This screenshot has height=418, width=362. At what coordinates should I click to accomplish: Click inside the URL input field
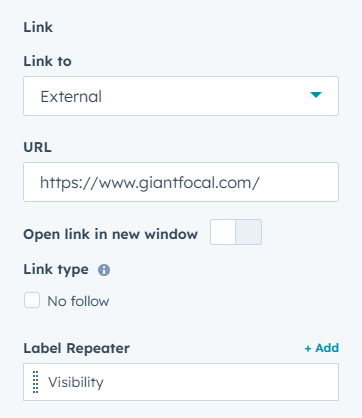181,182
